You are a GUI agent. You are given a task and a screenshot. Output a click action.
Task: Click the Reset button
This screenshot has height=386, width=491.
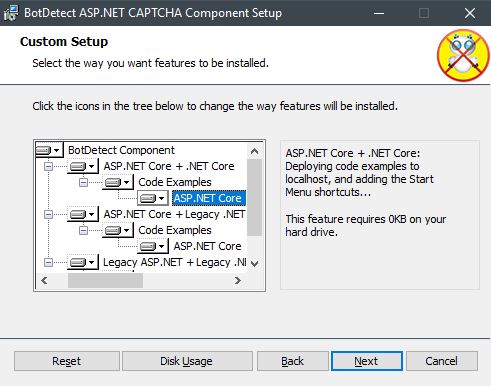67,361
